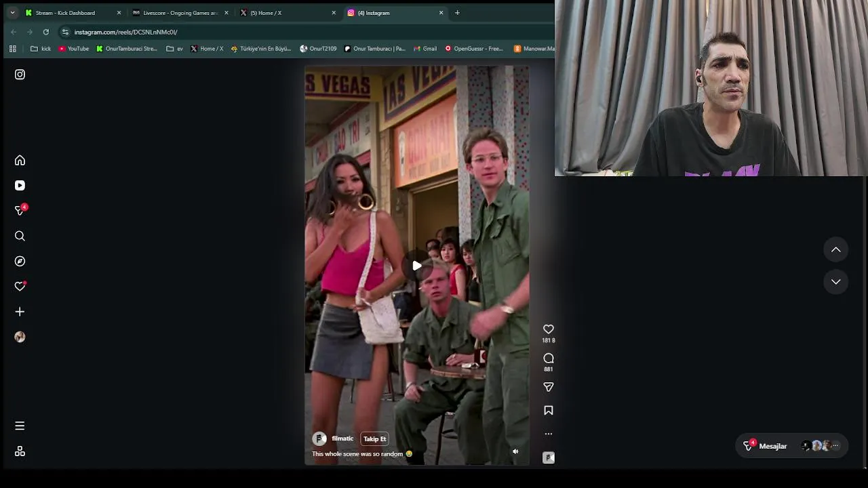
Task: Open Explore compass icon
Action: 20,261
